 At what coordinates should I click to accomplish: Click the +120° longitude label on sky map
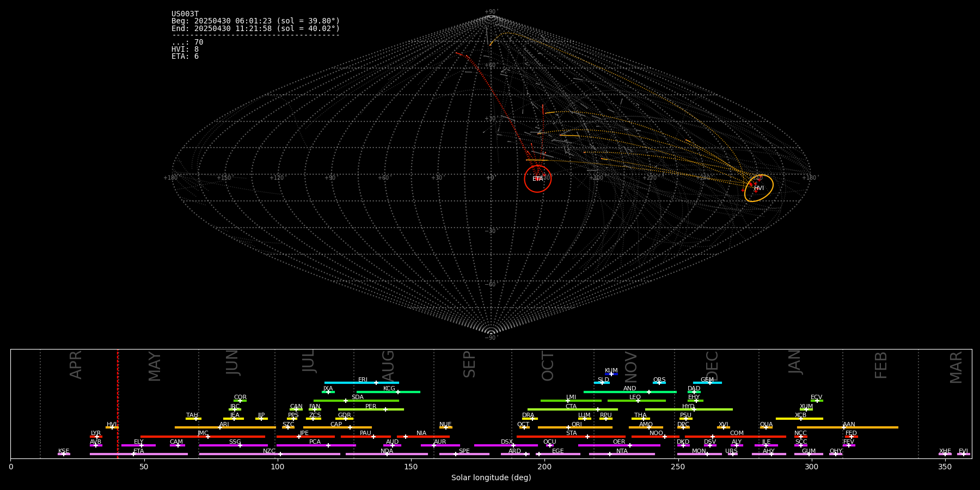click(x=277, y=178)
